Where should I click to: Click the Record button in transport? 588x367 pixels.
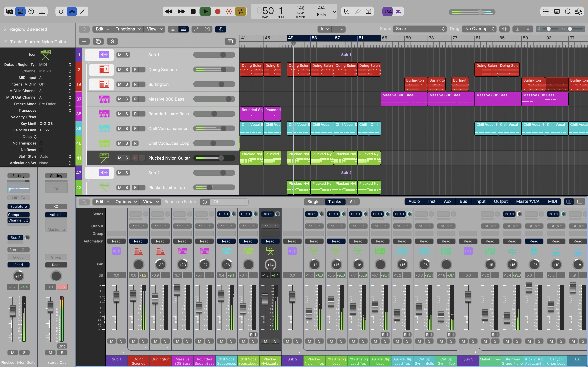(217, 11)
